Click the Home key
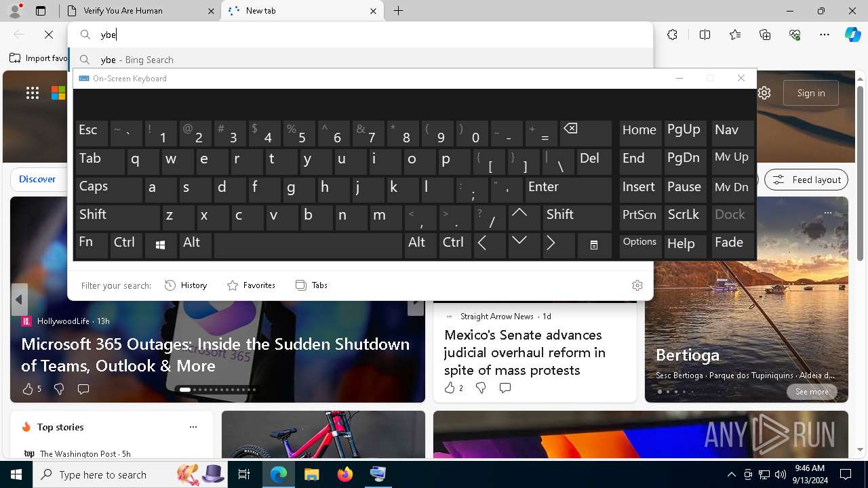The height and width of the screenshot is (488, 868). [x=640, y=133]
